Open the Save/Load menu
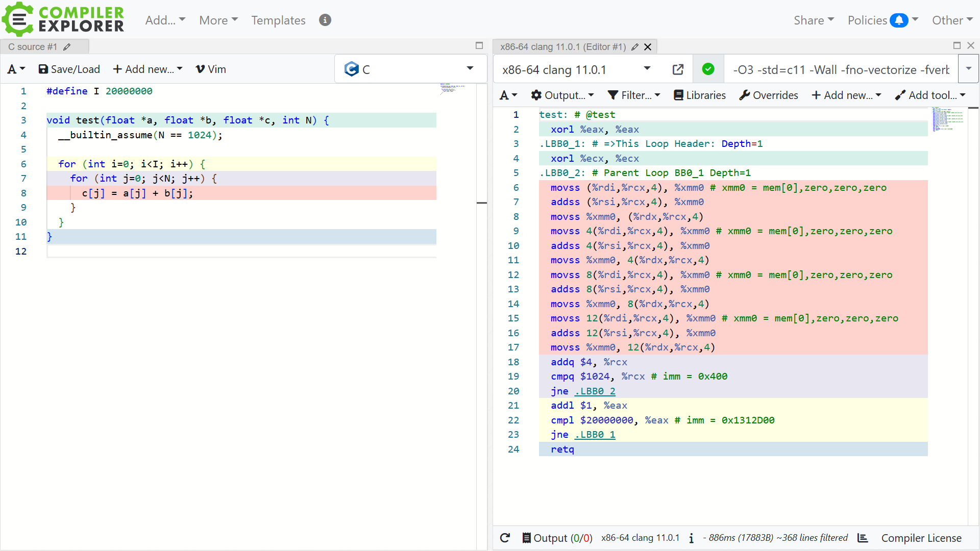This screenshot has width=980, height=551. click(69, 69)
